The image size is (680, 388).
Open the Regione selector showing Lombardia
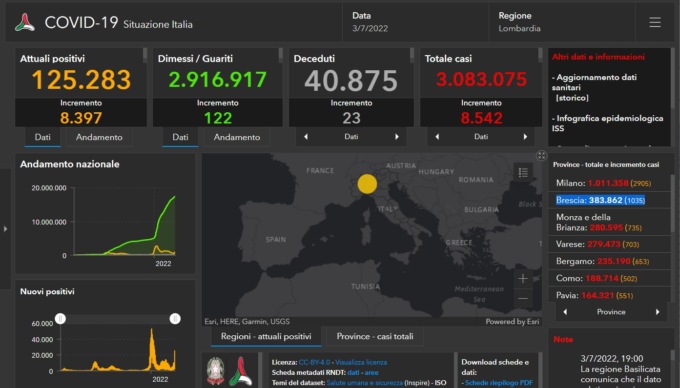(x=562, y=22)
